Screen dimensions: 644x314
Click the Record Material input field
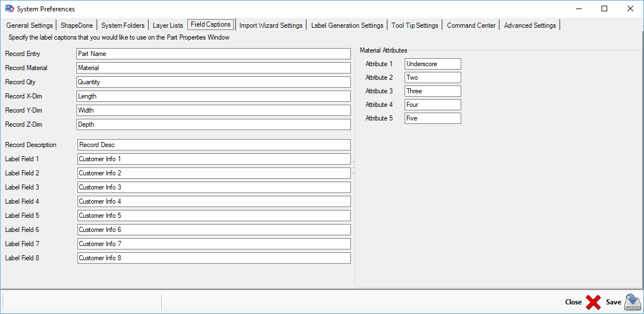213,68
